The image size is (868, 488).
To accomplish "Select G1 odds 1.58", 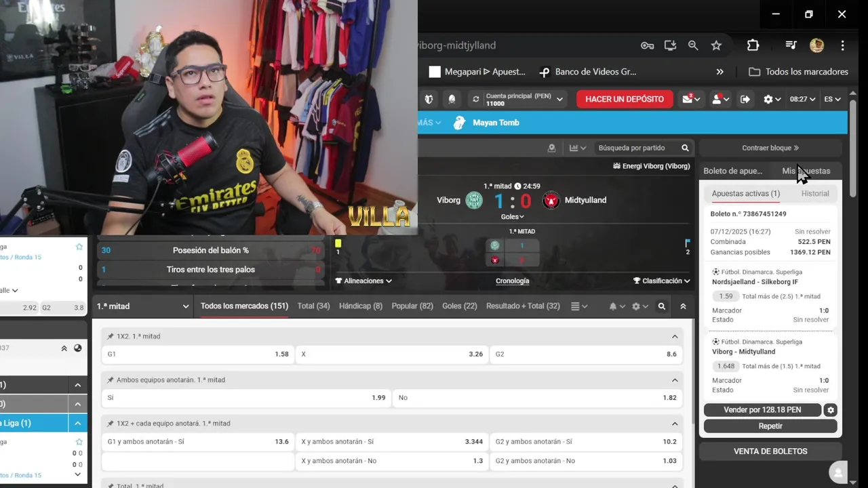I will click(197, 354).
